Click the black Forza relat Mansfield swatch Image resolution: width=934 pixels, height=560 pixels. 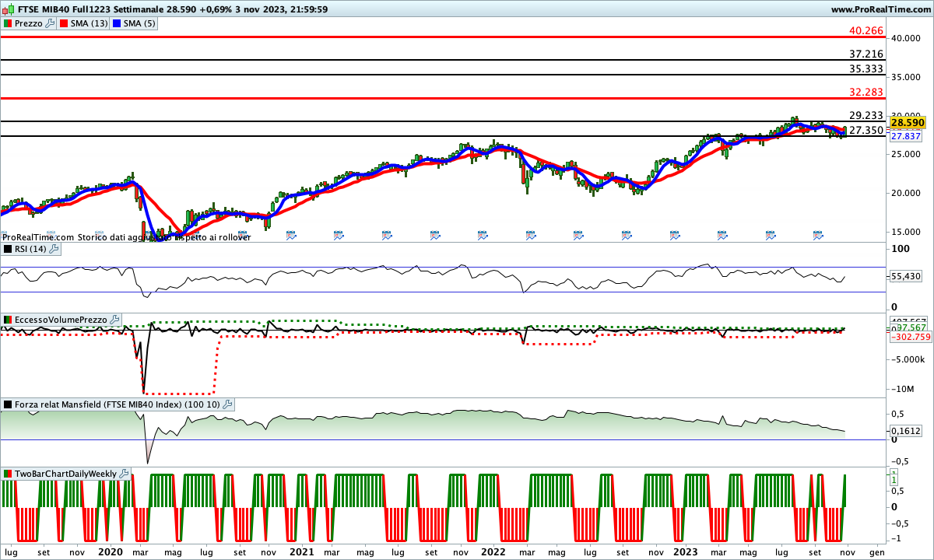8,404
